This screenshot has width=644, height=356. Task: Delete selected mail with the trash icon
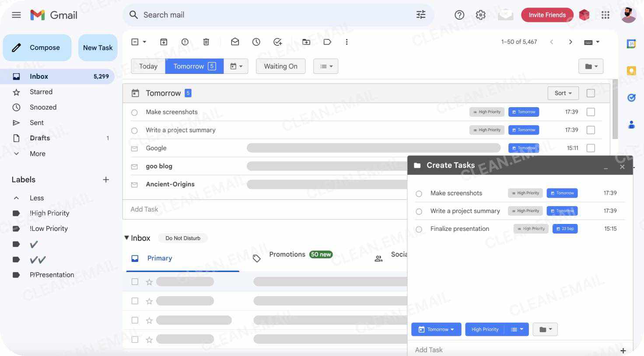[206, 42]
